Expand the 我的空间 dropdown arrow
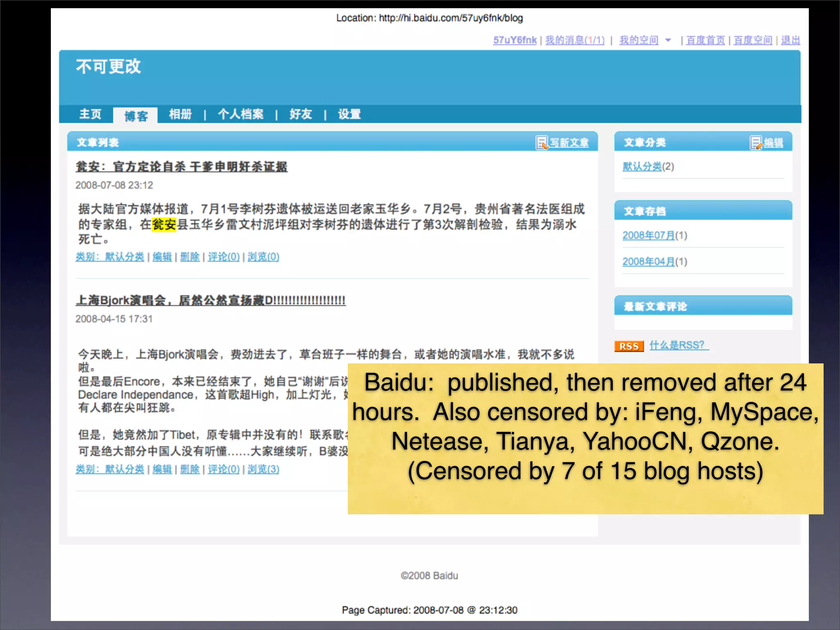 tap(668, 40)
